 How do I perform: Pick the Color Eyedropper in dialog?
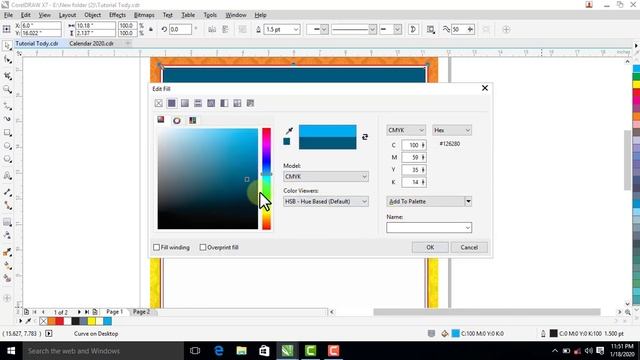[x=289, y=131]
